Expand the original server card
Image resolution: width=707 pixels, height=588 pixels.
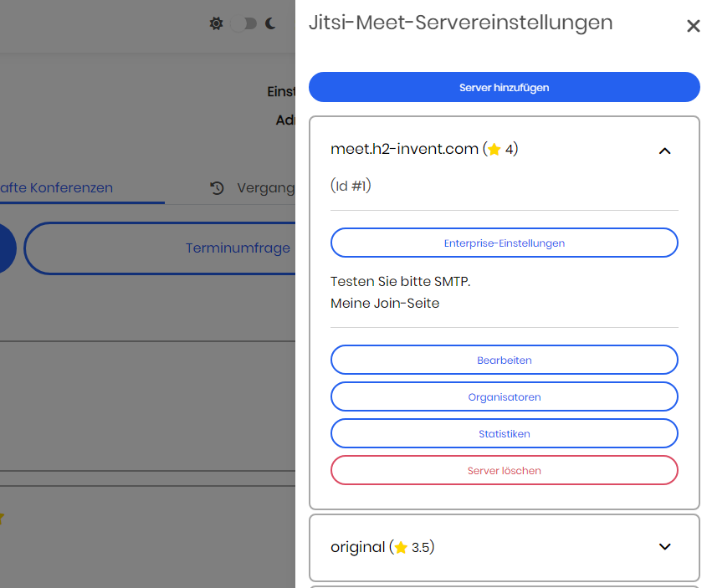pyautogui.click(x=664, y=546)
